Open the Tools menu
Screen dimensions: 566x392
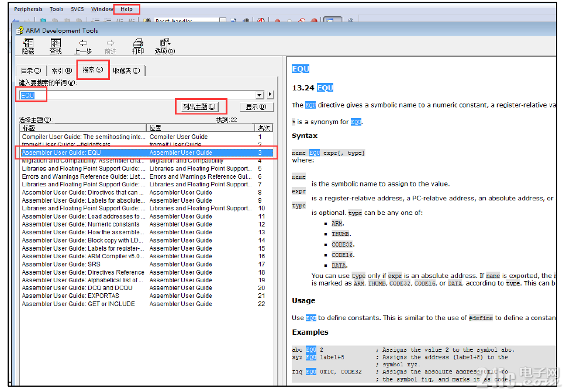(x=56, y=9)
